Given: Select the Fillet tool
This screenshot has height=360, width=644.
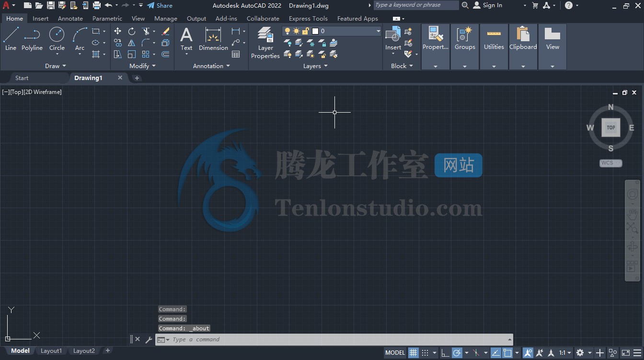Looking at the screenshot, I should 146,43.
